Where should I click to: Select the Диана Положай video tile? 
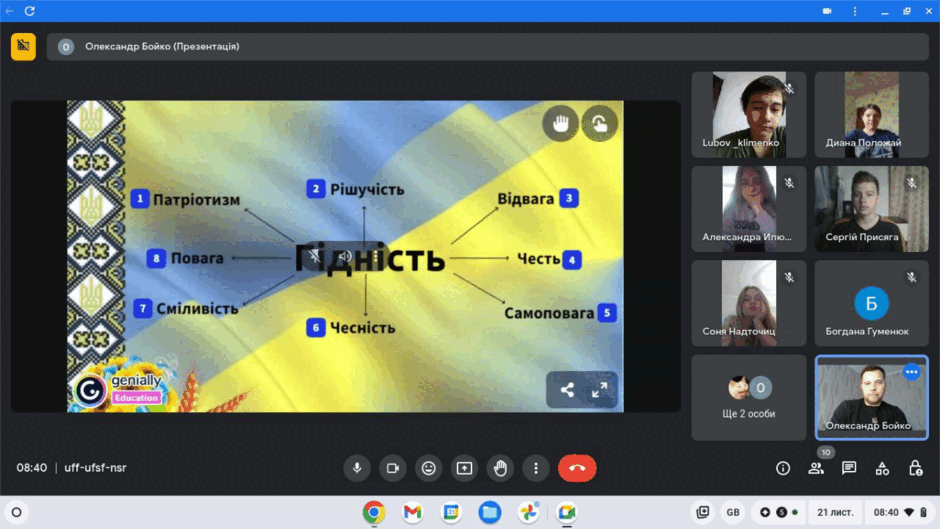872,115
